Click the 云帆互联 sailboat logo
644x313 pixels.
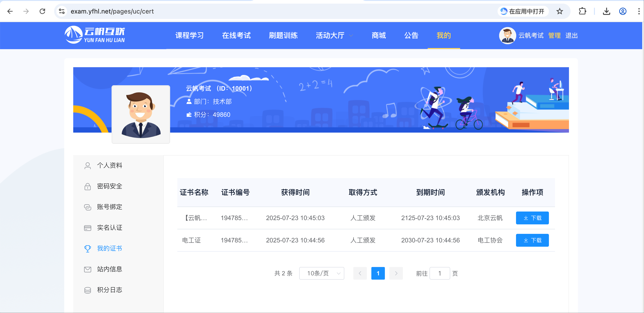pyautogui.click(x=94, y=35)
